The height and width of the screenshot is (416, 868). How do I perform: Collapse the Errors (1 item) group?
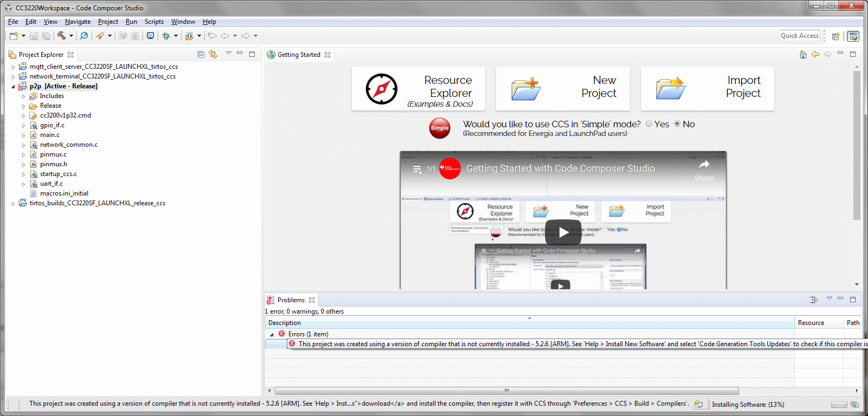coord(272,335)
